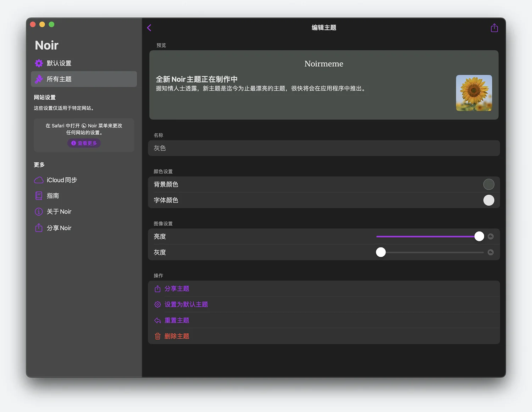The width and height of the screenshot is (532, 412).
Task: Click the gear icon beside 默认设置
Action: pyautogui.click(x=39, y=63)
